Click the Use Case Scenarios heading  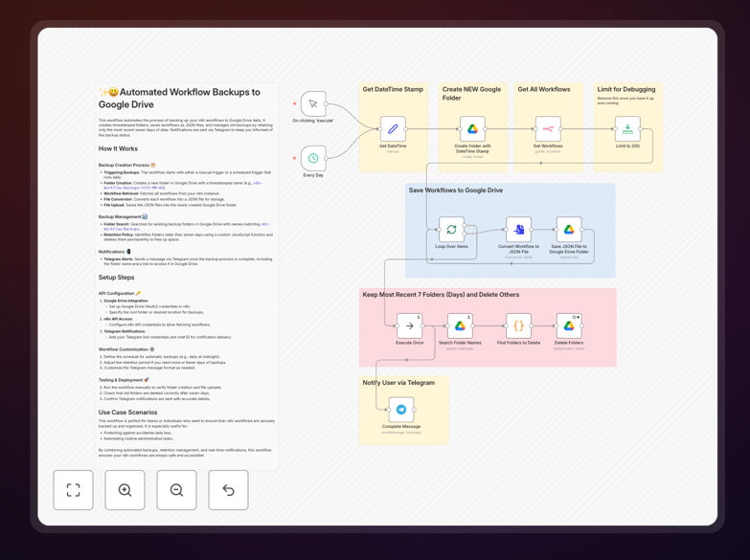127,413
